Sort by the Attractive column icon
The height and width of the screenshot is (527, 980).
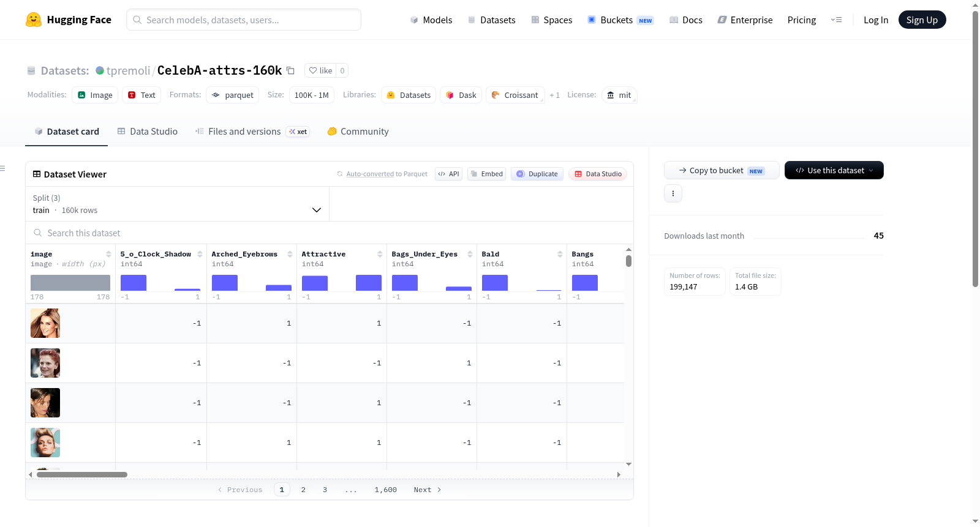click(380, 254)
